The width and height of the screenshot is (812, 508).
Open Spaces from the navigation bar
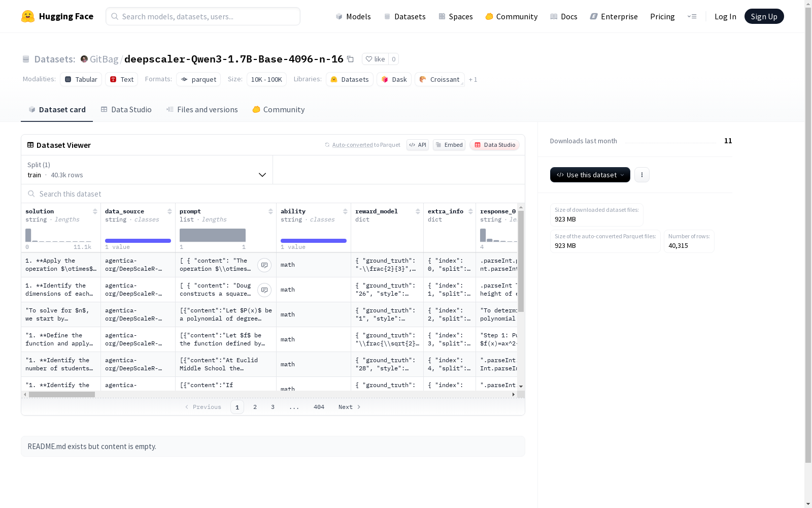(456, 16)
